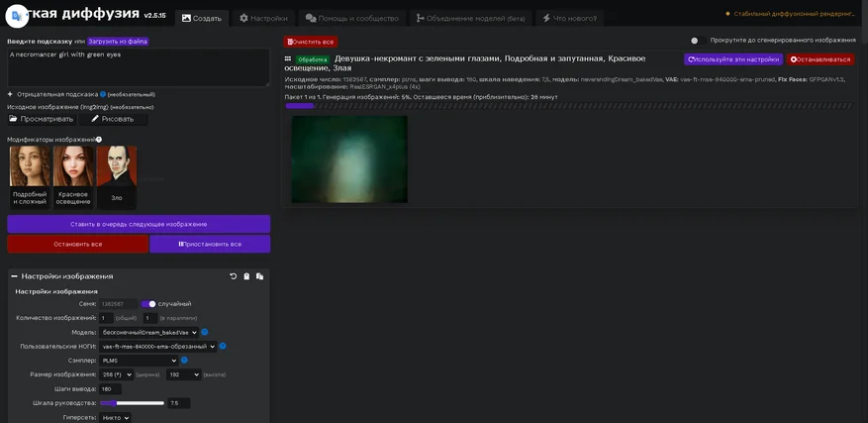Collapse the image settings panel
Screen dimensions: 868x423
click(x=15, y=276)
